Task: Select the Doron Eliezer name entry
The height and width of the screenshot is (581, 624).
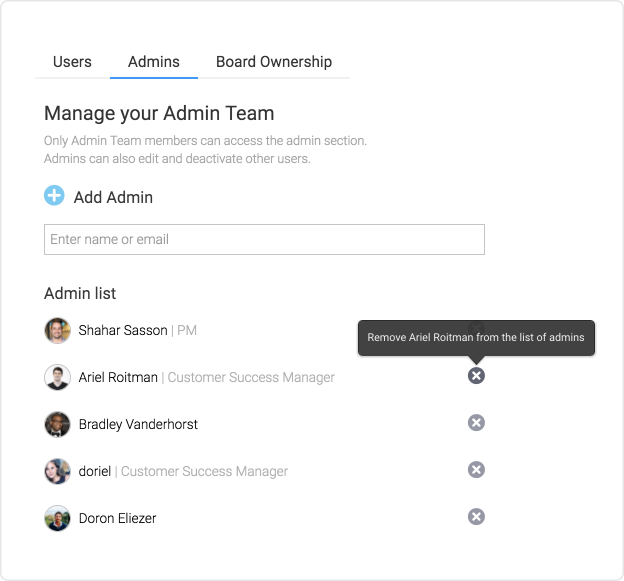Action: pyautogui.click(x=117, y=518)
